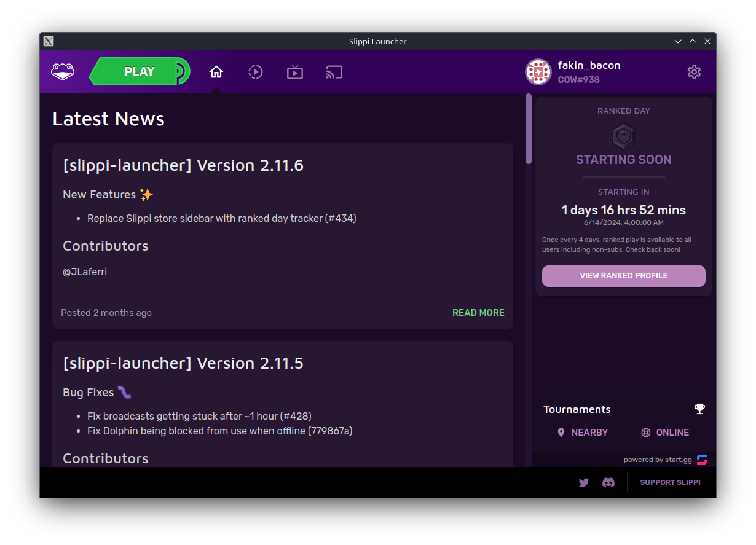
Task: Click connect code COW#938
Action: [578, 80]
